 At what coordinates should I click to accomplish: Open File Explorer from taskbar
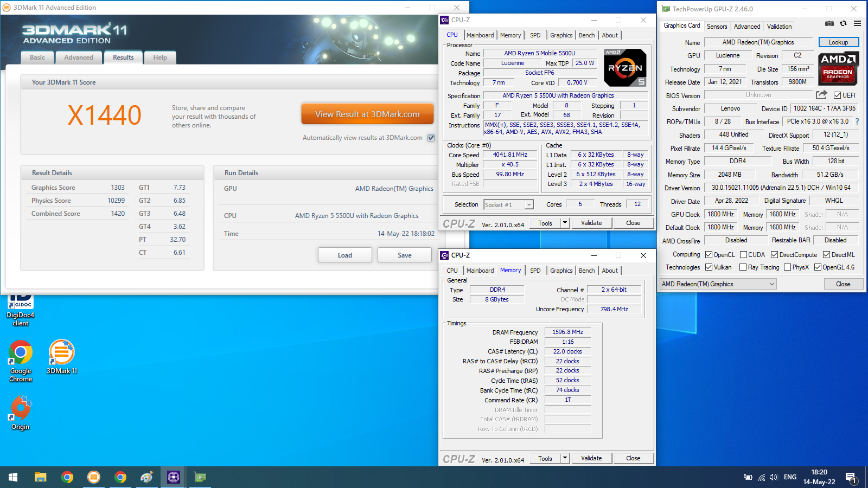[41, 477]
